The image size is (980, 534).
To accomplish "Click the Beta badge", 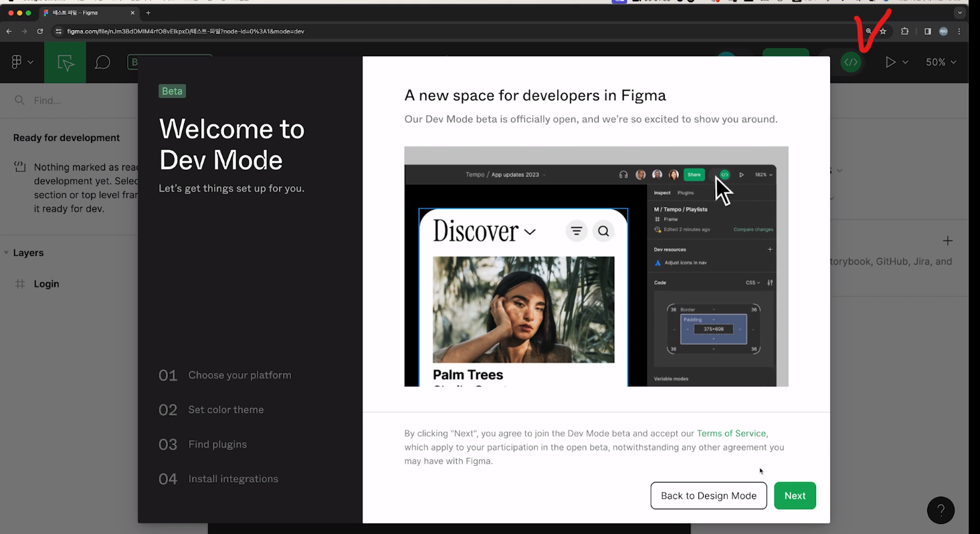I will [x=172, y=91].
